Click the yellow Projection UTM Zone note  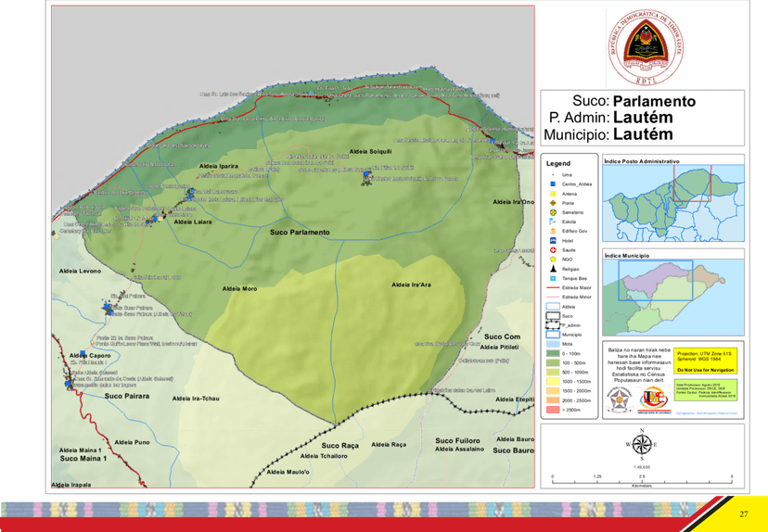coord(705,361)
